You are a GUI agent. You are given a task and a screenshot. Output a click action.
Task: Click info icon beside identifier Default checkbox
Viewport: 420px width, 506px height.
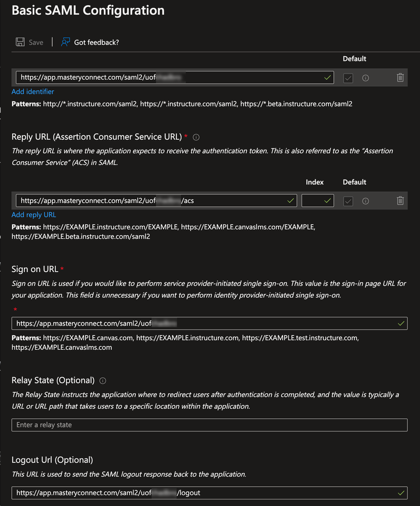(x=365, y=78)
